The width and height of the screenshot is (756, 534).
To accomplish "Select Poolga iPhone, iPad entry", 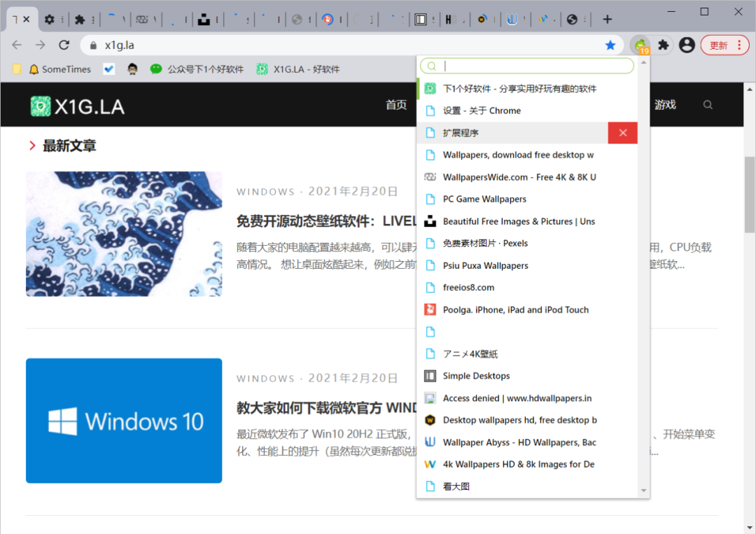I will (x=527, y=310).
